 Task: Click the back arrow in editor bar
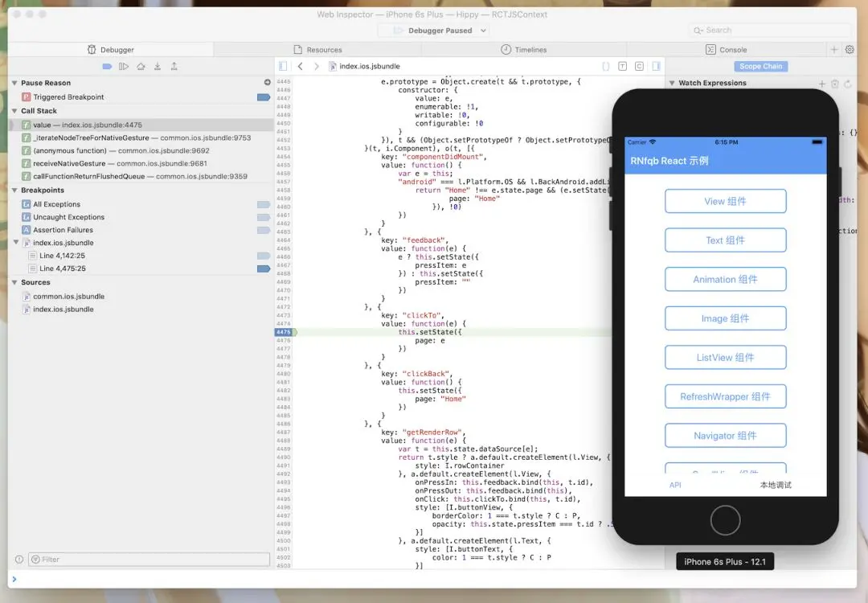pos(300,67)
